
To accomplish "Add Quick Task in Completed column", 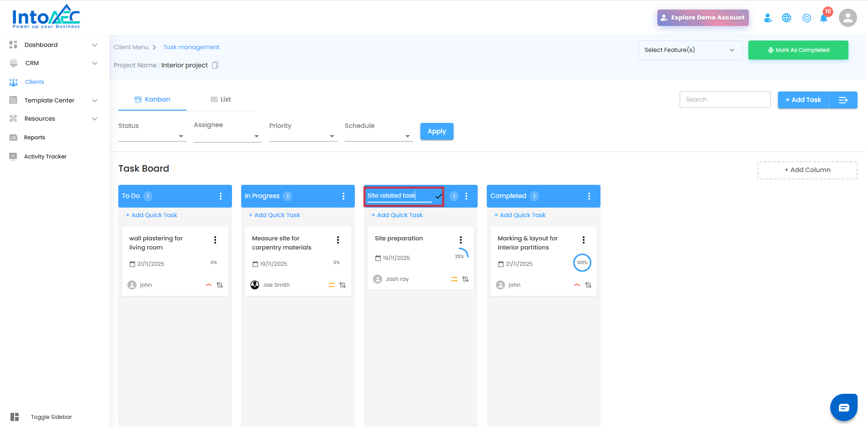I will (x=520, y=215).
